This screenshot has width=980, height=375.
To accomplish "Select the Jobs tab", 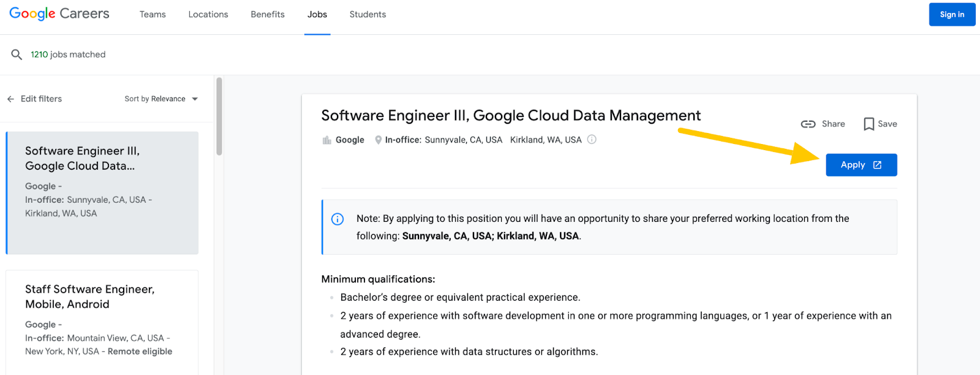I will tap(317, 15).
